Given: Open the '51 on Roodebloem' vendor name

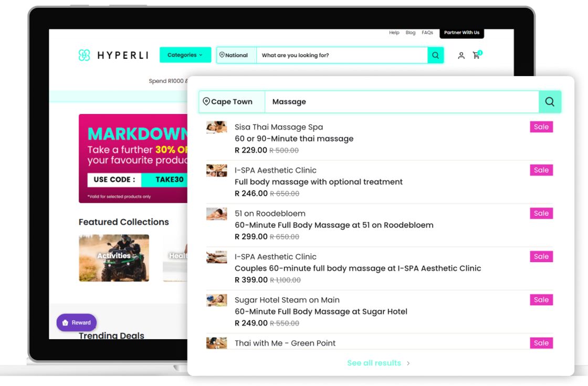Looking at the screenshot, I should [x=270, y=213].
